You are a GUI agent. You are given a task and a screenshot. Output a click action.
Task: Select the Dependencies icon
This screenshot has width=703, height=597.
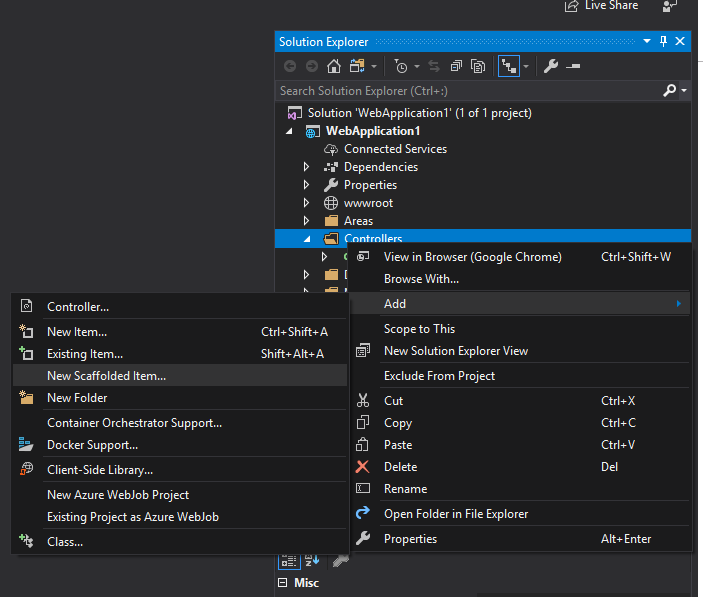coord(331,167)
